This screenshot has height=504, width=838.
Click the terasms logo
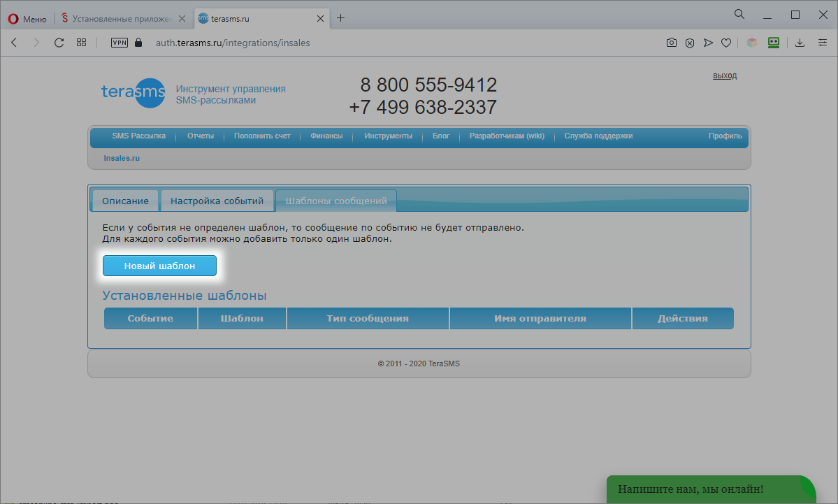[133, 92]
